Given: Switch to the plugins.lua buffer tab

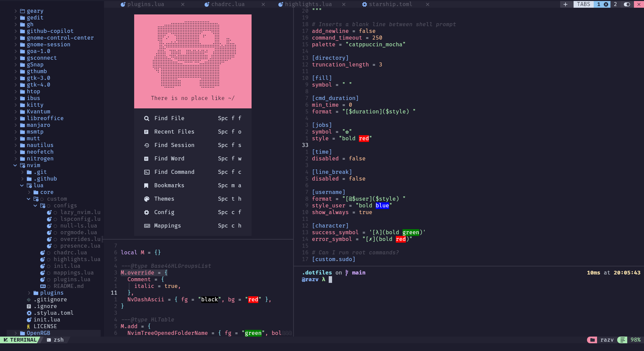Looking at the screenshot, I should coord(146,4).
